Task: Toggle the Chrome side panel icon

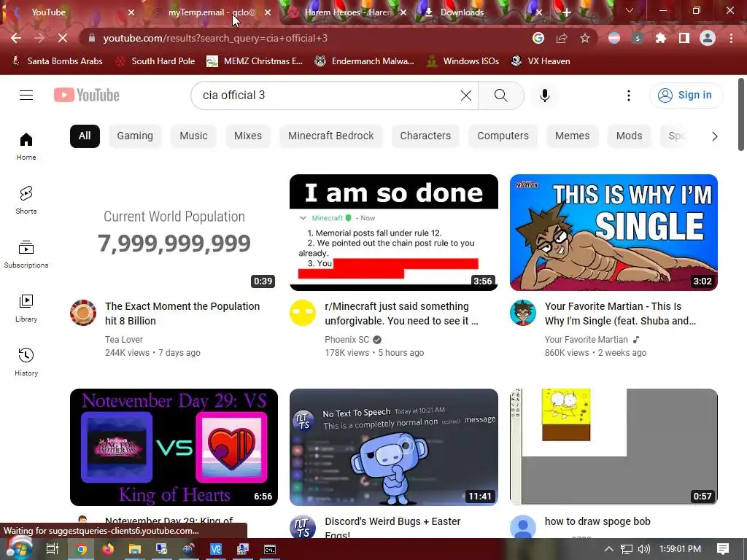Action: point(684,38)
